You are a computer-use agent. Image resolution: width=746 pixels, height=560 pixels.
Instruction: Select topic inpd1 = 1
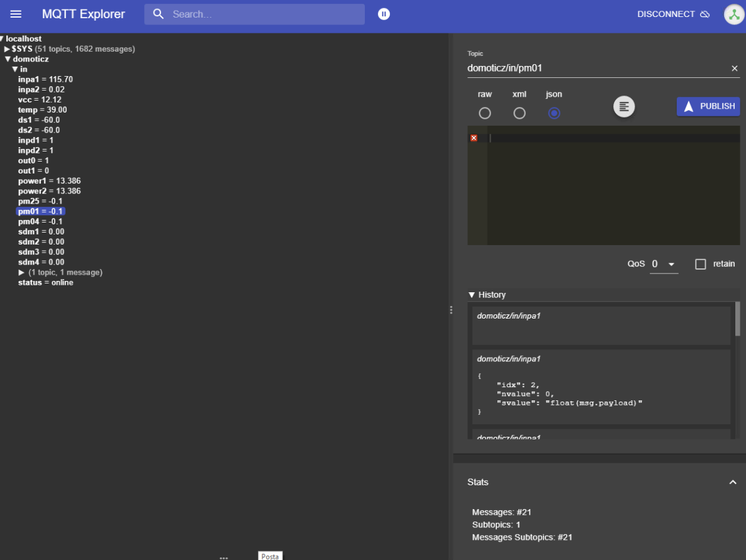[x=36, y=140]
